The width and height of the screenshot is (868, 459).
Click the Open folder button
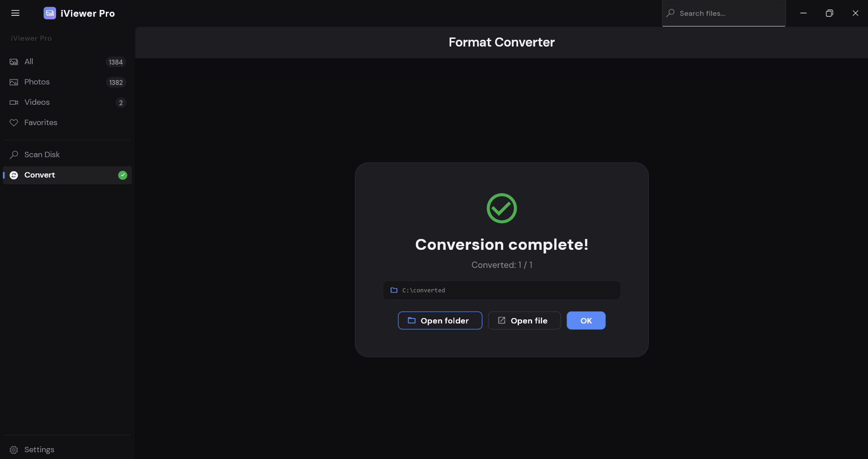(x=440, y=321)
